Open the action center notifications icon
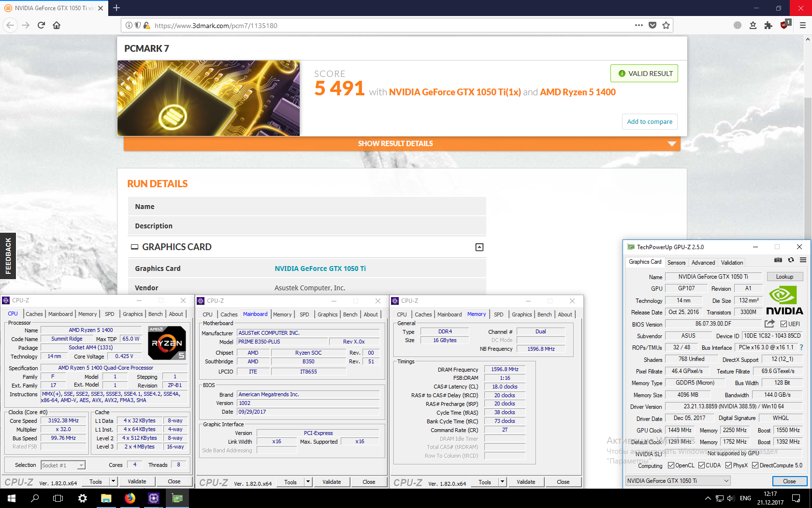The image size is (812, 508). (796, 498)
